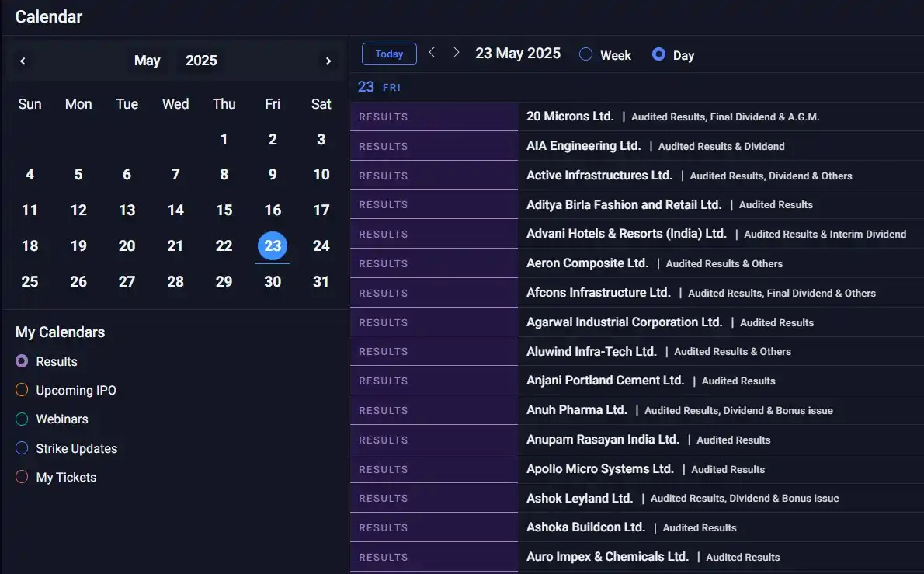Click RESULTS tag beside Ashok Leyland Ltd.

pyautogui.click(x=384, y=499)
